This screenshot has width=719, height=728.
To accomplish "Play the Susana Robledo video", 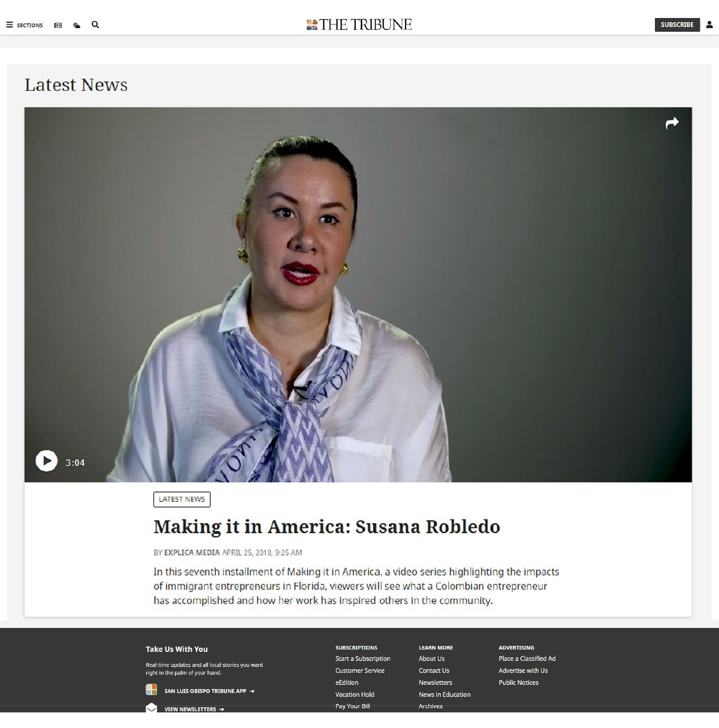I will click(x=46, y=461).
